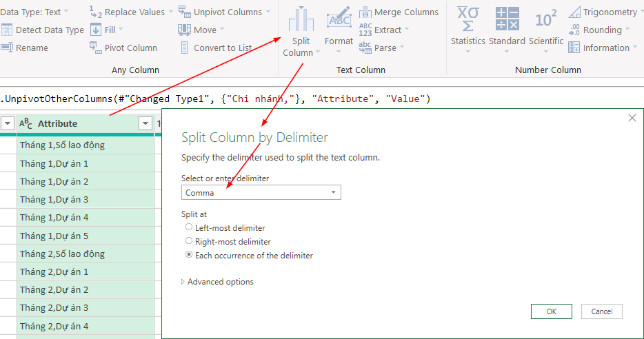Select cell 'Tháng 2,Số lao động'
The width and height of the screenshot is (644, 339).
click(85, 254)
